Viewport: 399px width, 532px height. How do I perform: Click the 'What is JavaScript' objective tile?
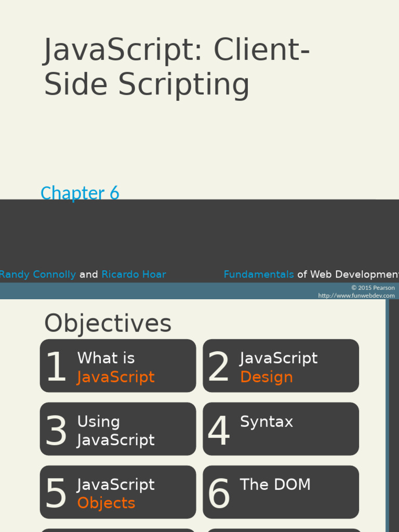(118, 366)
